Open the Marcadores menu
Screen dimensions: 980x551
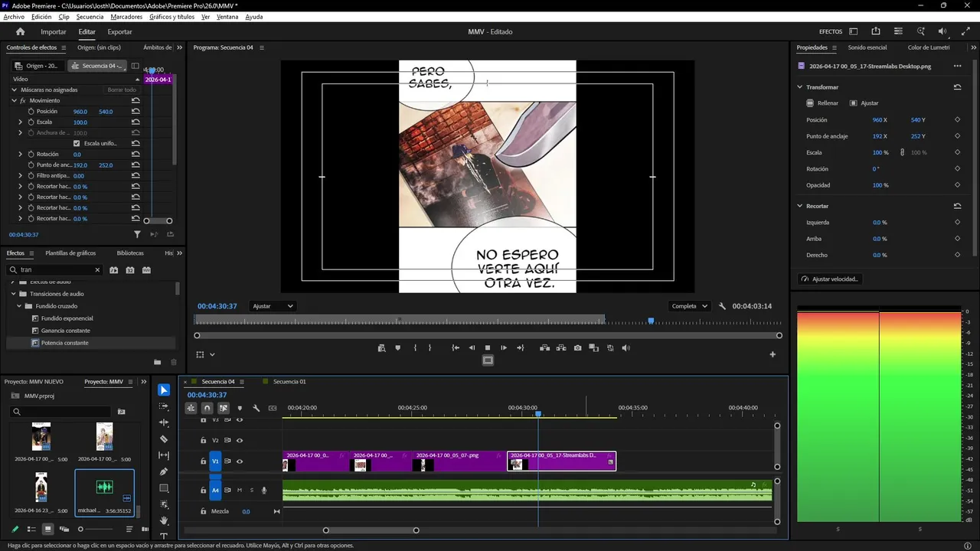[x=126, y=17]
